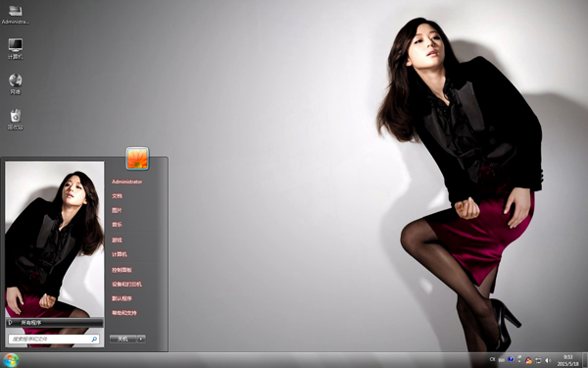Click the keyboard tray icon

[x=502, y=360]
